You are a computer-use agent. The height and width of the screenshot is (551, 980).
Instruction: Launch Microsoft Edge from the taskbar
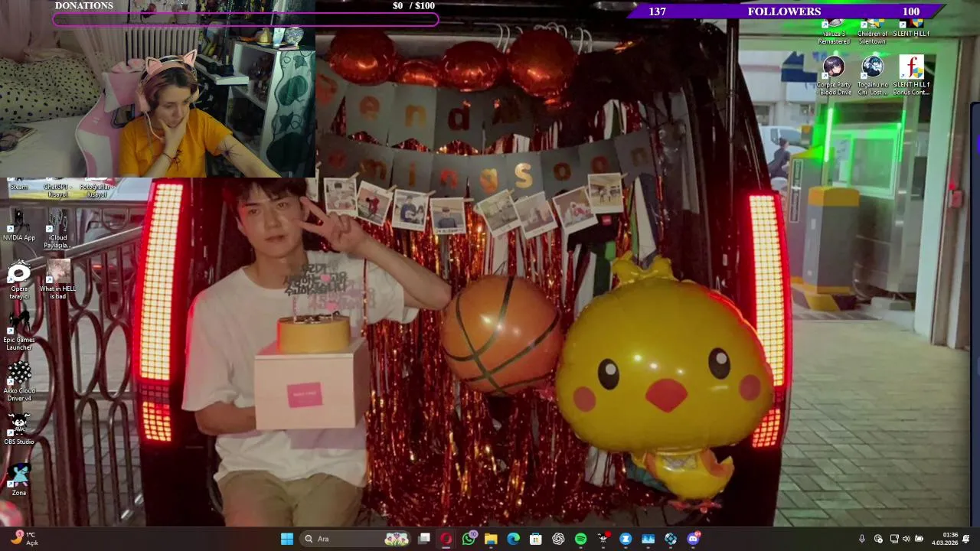(x=514, y=539)
